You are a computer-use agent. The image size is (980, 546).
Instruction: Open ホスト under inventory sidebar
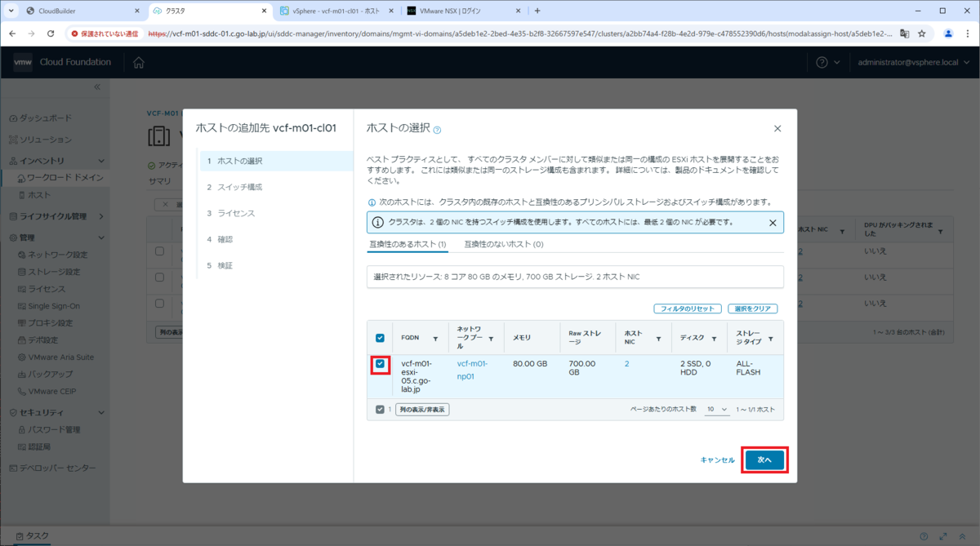[x=39, y=195]
